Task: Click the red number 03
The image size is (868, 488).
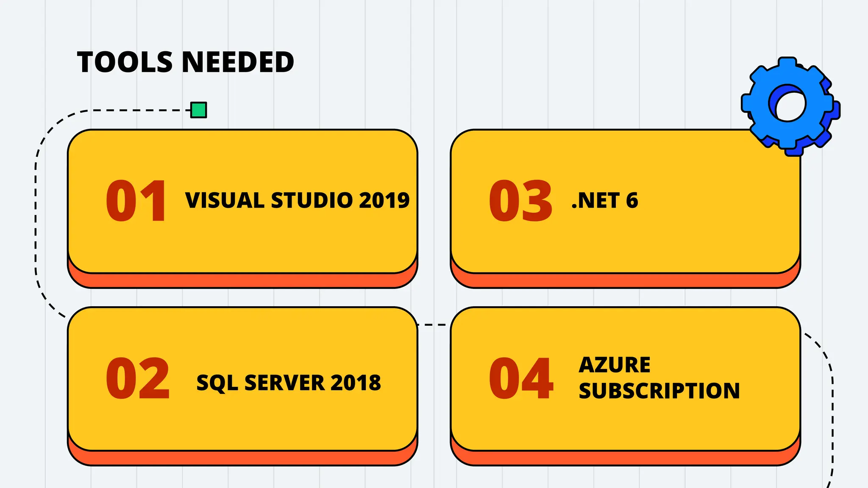Action: click(x=521, y=200)
